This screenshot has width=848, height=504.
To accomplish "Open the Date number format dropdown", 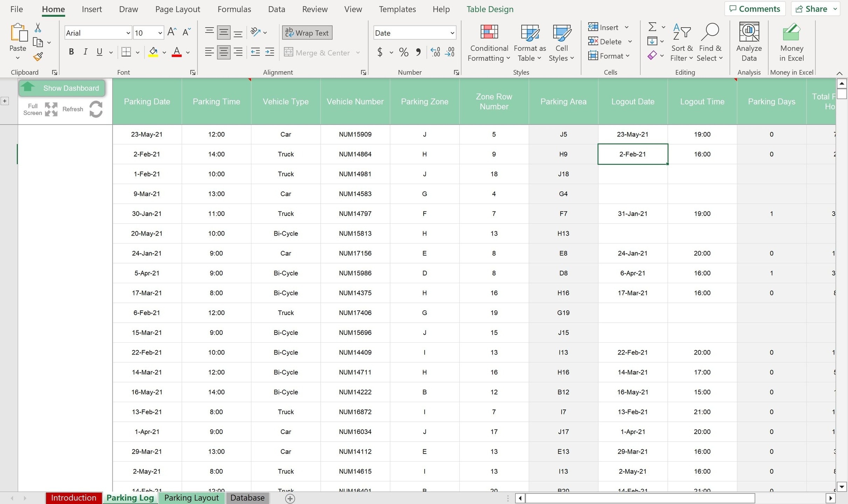I will pos(452,33).
